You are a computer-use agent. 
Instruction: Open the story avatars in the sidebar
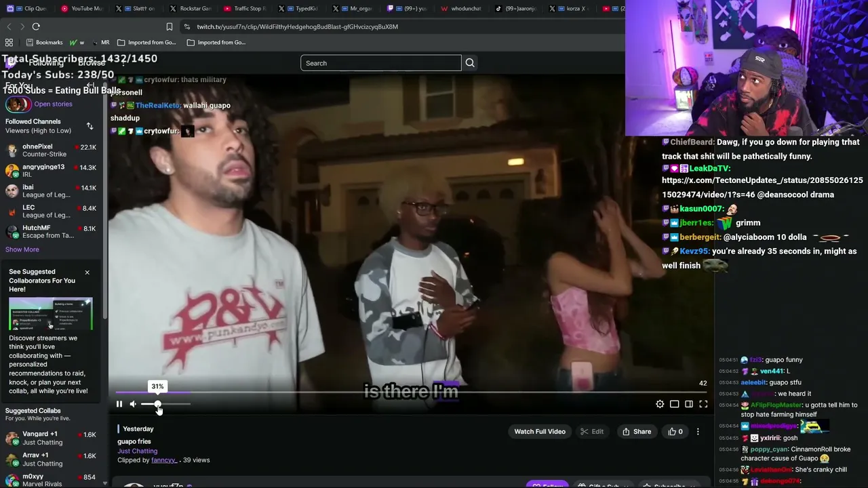18,104
